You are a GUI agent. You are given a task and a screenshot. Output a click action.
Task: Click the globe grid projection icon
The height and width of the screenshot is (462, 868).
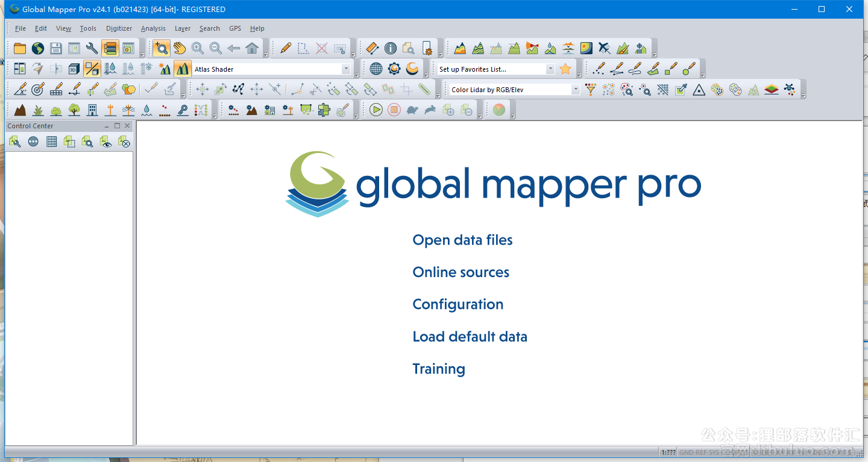point(376,69)
